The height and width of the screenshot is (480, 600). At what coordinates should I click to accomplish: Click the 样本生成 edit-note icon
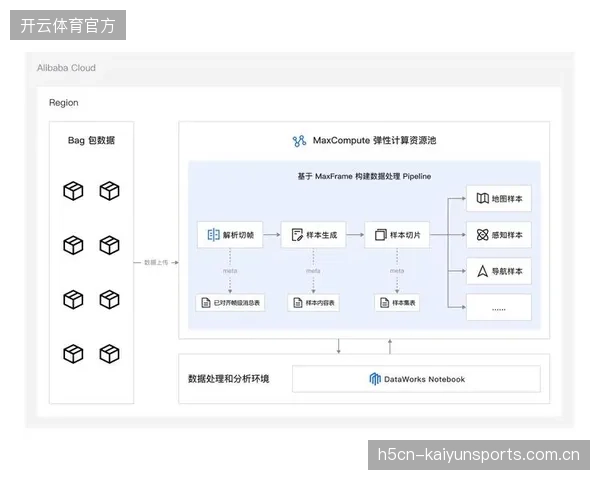[297, 235]
